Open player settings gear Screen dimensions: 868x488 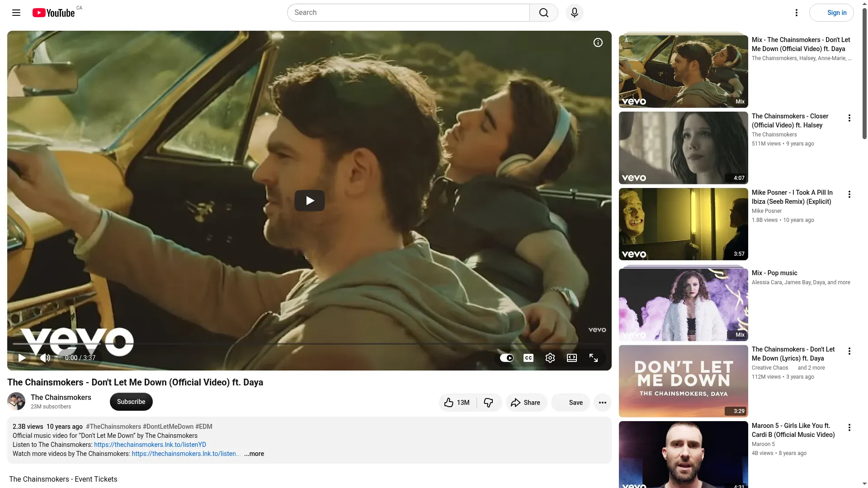[x=550, y=358]
